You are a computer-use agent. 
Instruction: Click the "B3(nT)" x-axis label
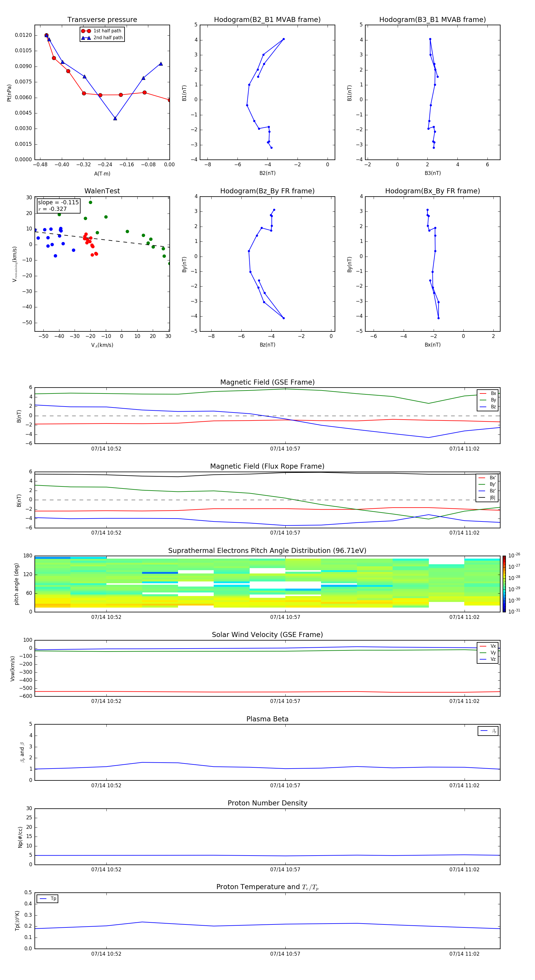pos(432,173)
